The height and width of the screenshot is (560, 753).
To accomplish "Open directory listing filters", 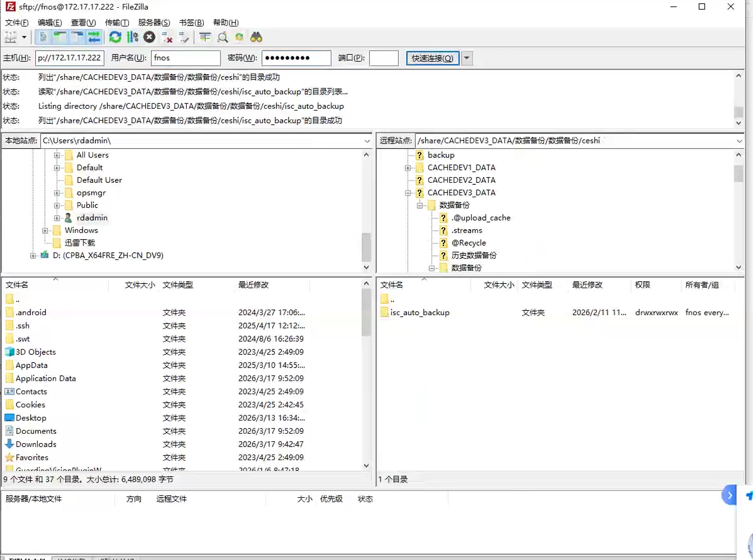I will click(x=205, y=37).
